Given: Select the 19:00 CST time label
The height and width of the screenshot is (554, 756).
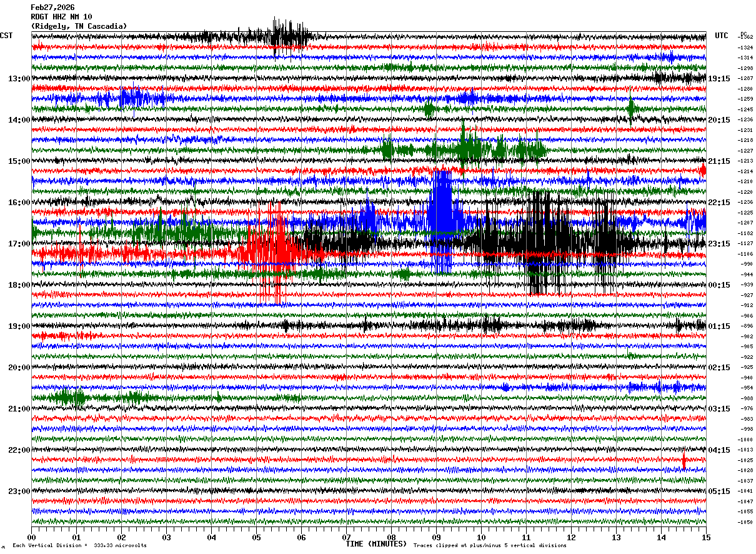Looking at the screenshot, I should coord(19,326).
